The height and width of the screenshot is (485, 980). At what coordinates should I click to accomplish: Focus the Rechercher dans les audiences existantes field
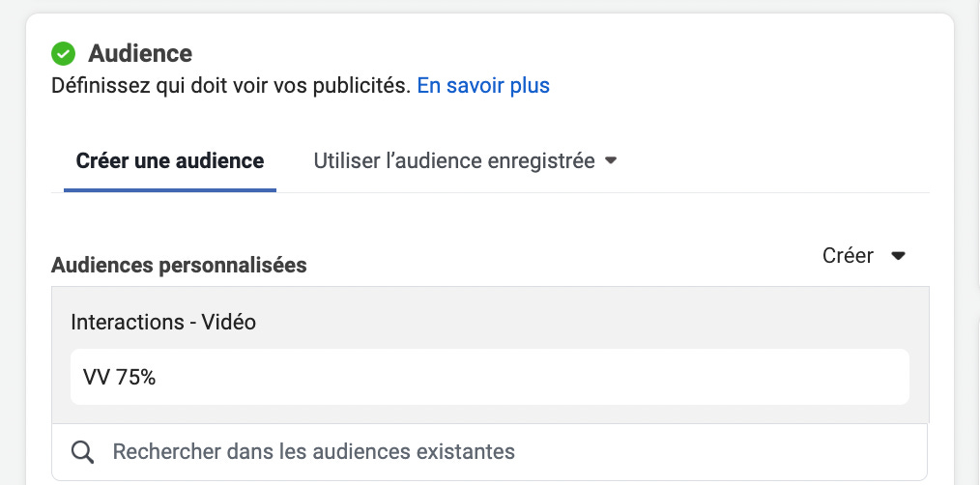pos(489,452)
